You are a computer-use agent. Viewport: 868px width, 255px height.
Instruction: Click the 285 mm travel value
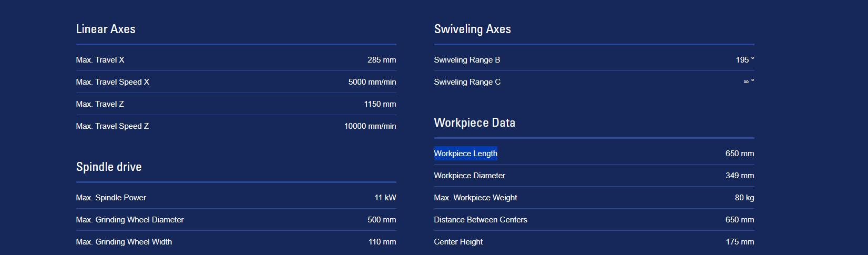381,60
